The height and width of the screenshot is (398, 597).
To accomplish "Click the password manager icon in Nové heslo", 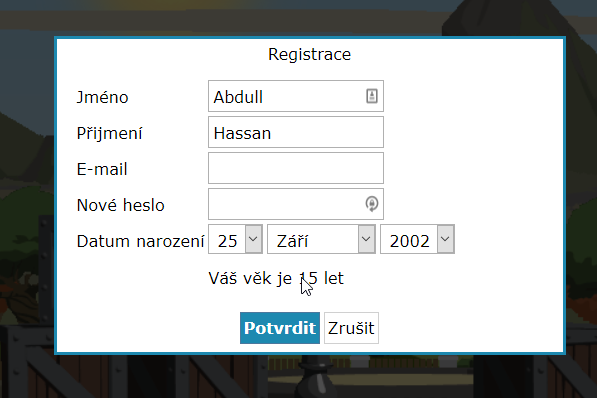I will click(x=372, y=204).
